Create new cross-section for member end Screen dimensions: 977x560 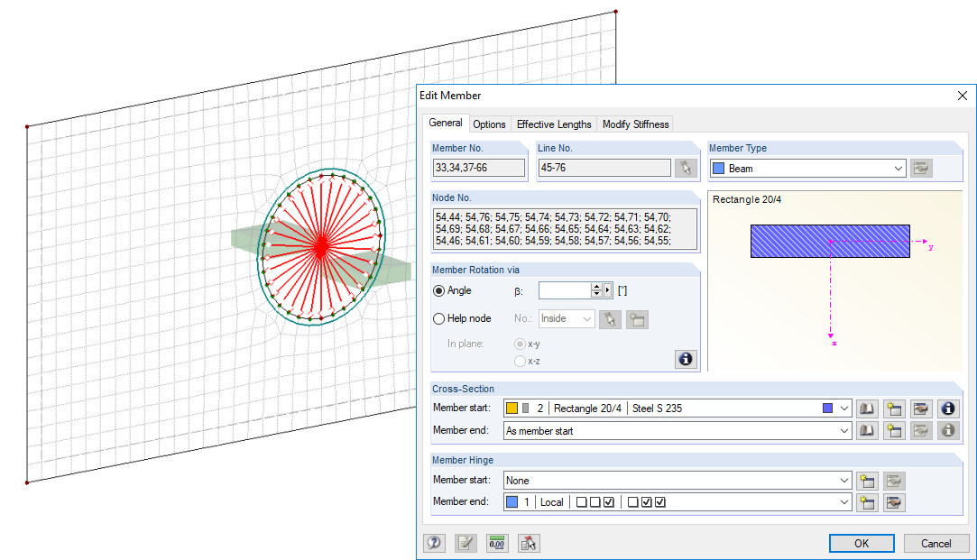(x=894, y=430)
